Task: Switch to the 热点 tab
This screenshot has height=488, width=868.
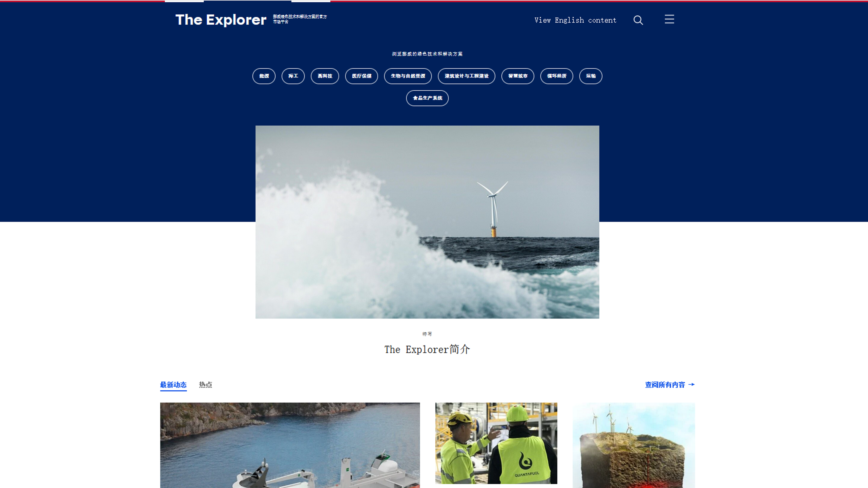Action: pyautogui.click(x=205, y=385)
